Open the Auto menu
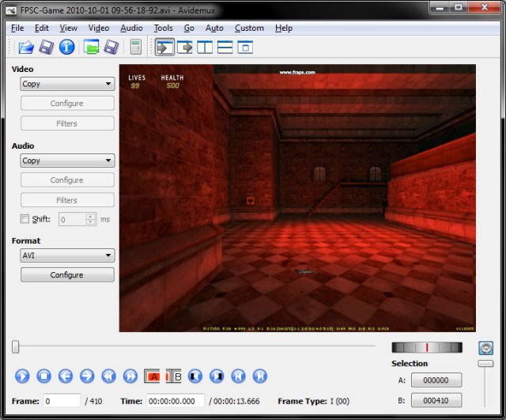The height and width of the screenshot is (420, 506). [214, 28]
